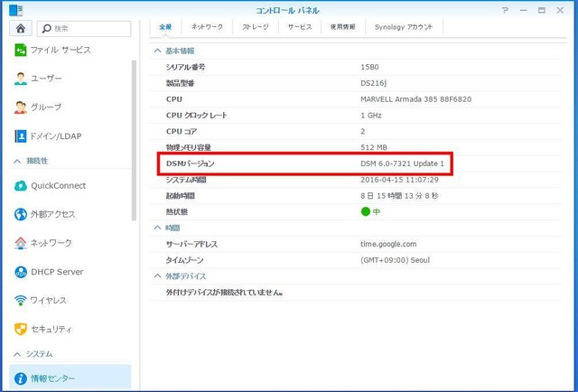Click the home icon button

(21, 28)
